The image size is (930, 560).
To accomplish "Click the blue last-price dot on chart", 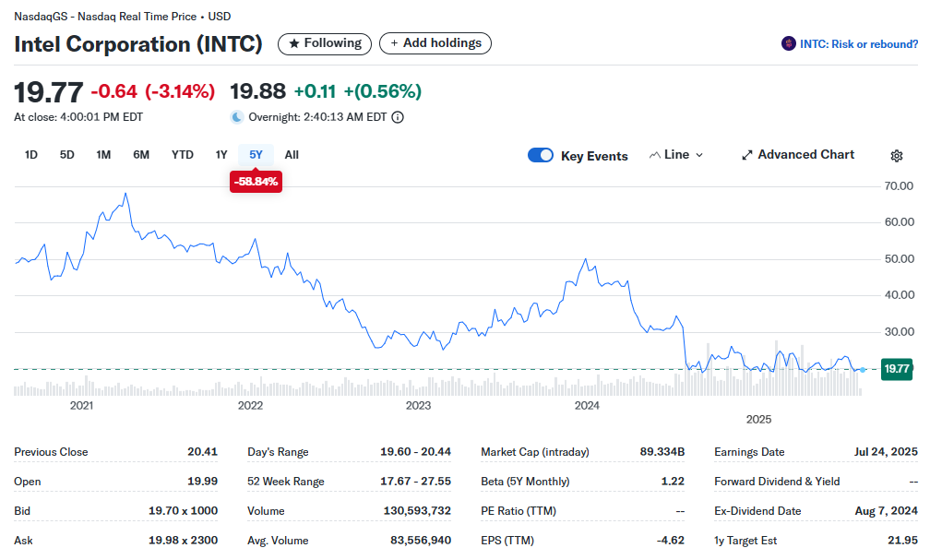I will [863, 370].
